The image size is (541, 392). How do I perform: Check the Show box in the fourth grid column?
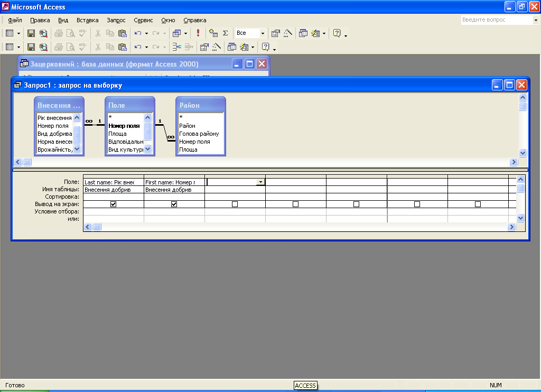click(x=295, y=204)
